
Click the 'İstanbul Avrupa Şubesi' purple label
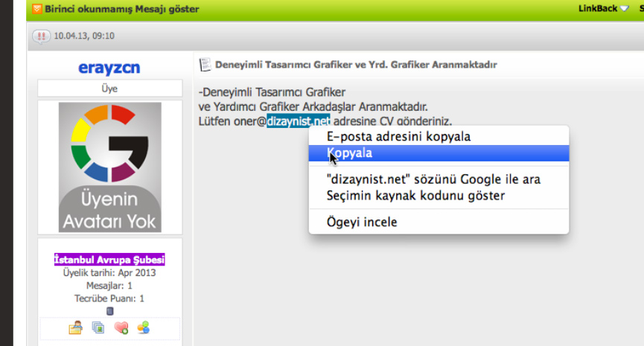pos(109,260)
